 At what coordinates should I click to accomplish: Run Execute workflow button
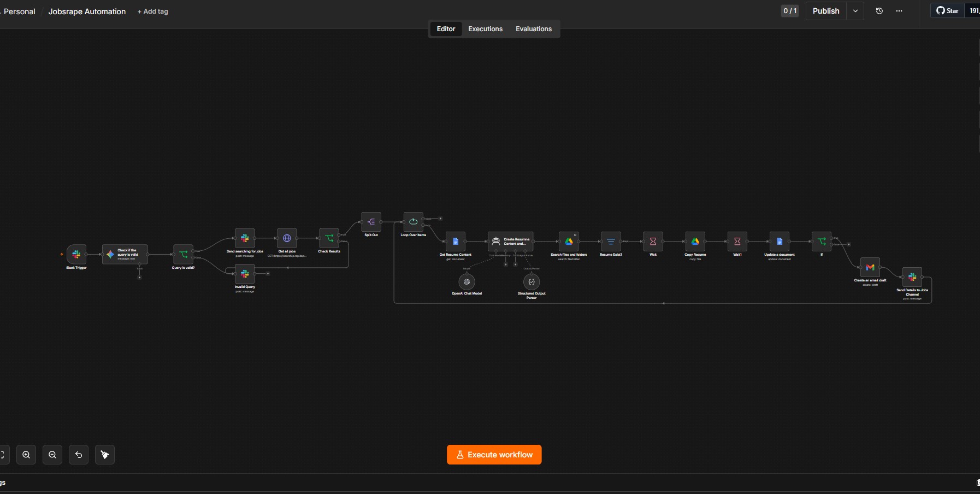[x=494, y=455]
